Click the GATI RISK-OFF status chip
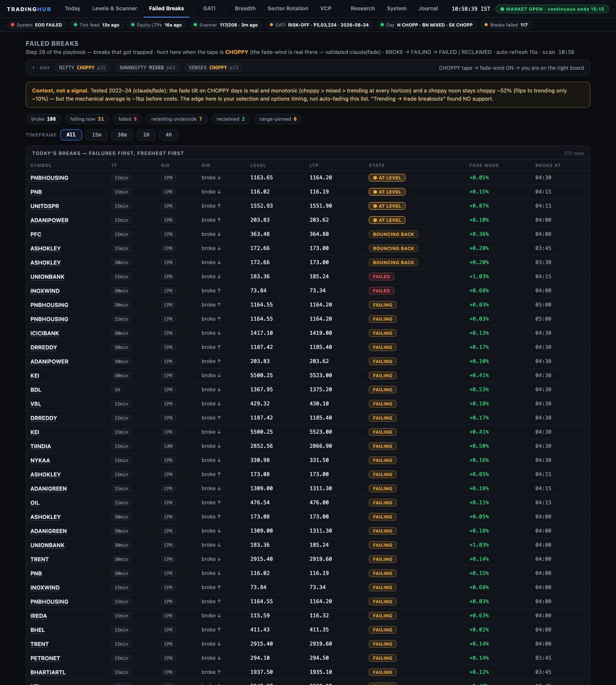 (x=319, y=25)
